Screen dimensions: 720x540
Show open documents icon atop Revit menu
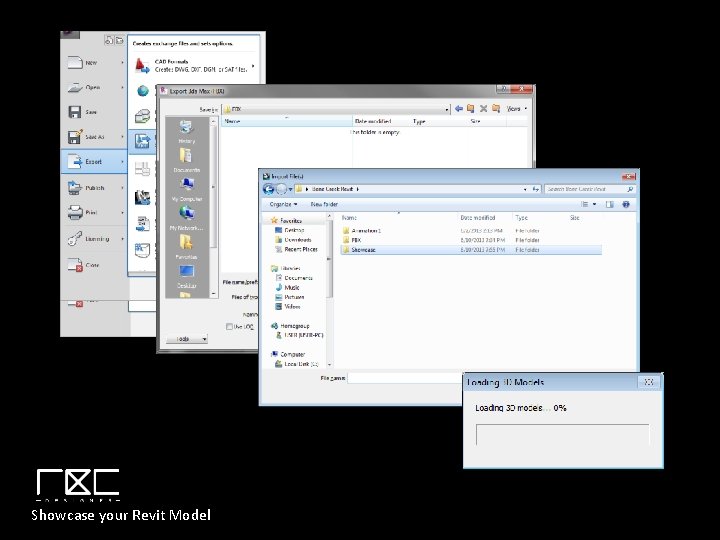click(119, 40)
